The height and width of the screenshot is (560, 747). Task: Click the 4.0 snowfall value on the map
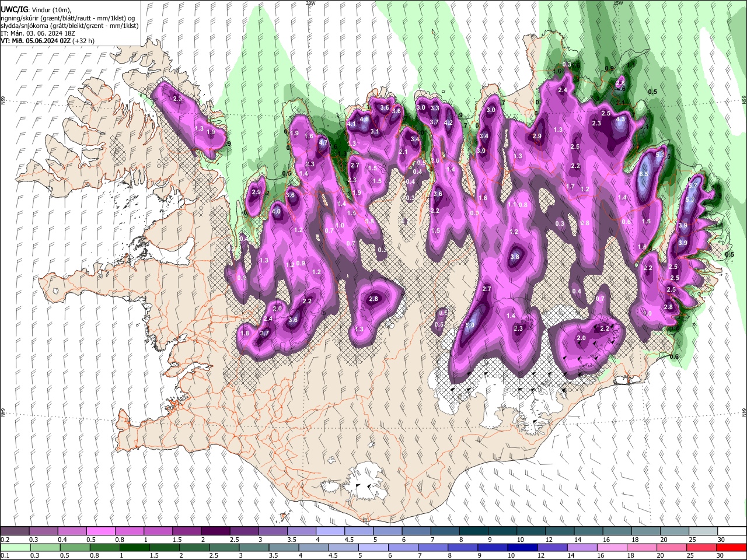click(277, 212)
